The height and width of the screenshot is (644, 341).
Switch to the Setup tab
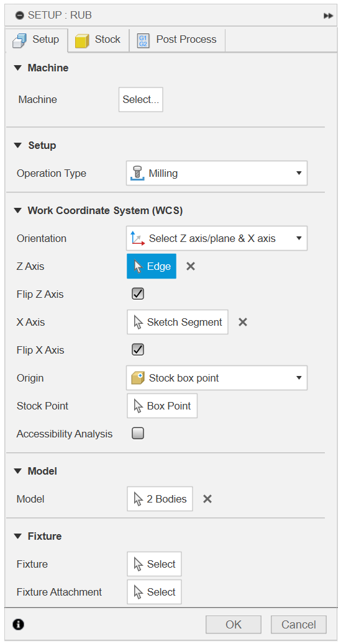tap(36, 40)
